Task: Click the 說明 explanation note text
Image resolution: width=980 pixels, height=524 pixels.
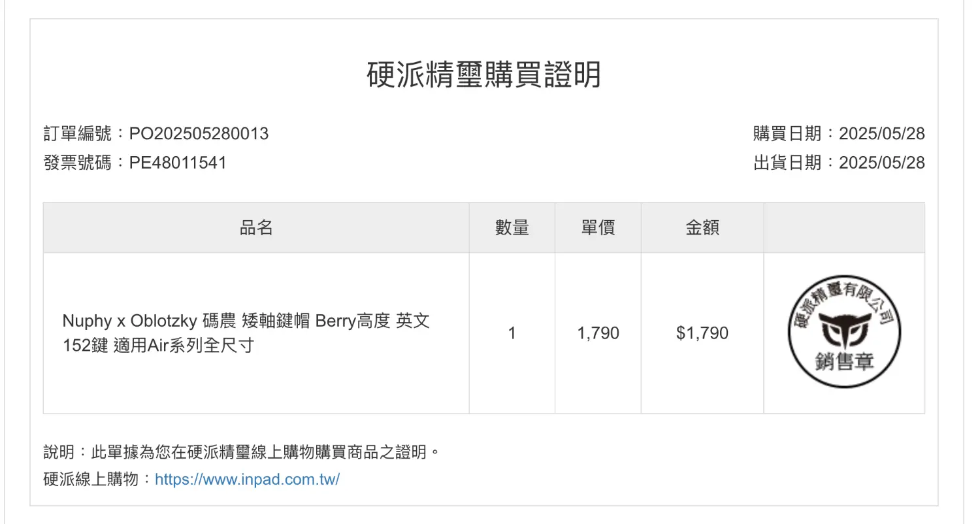Action: point(242,451)
